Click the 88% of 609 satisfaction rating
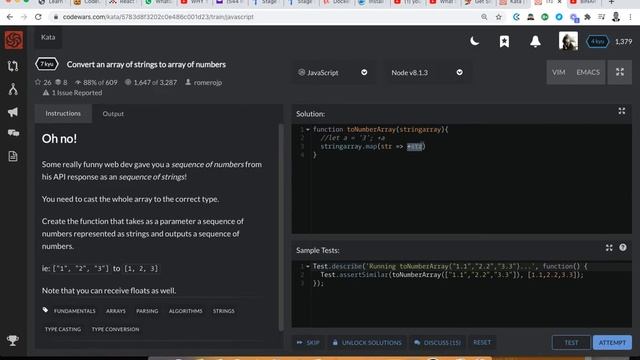This screenshot has width=640, height=360. pyautogui.click(x=96, y=82)
